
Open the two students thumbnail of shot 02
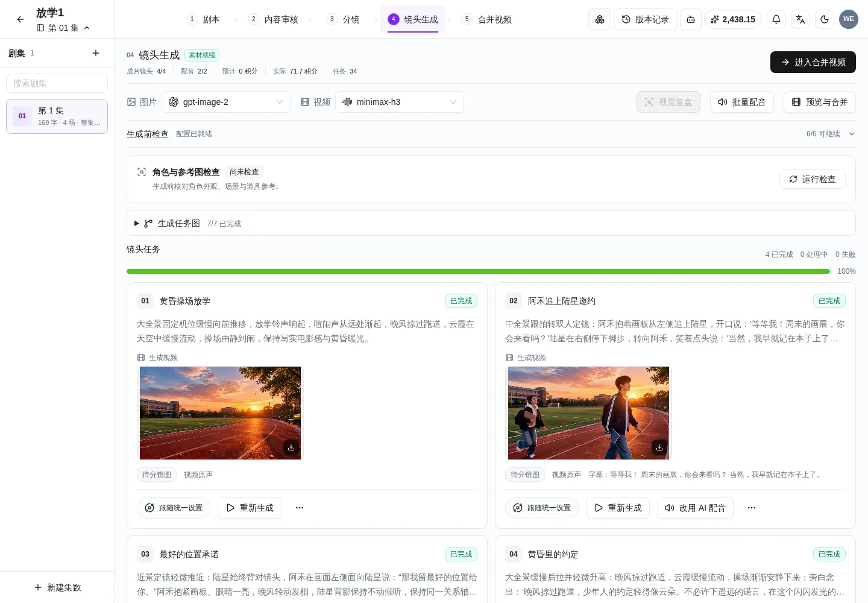pyautogui.click(x=588, y=413)
